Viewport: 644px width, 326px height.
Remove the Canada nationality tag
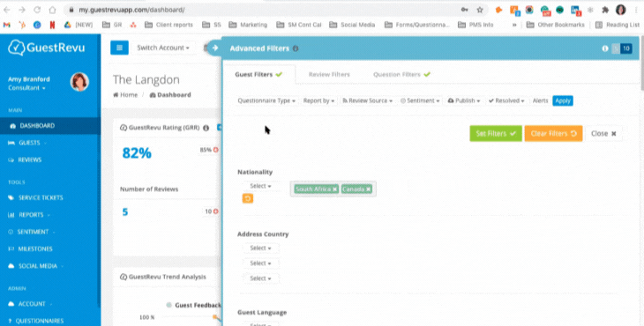pos(369,189)
